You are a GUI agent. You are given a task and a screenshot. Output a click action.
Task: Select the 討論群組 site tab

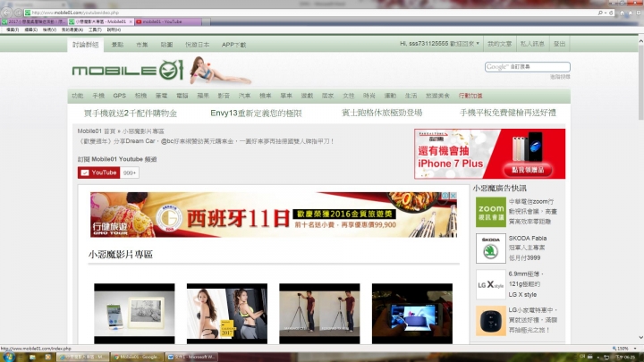86,45
